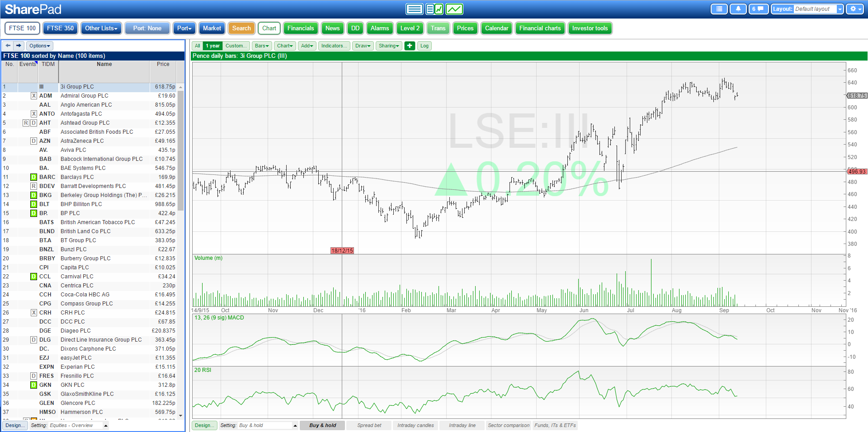Switch to Funds, ITs & ETFs tab
This screenshot has height=432, width=868.
coord(555,425)
